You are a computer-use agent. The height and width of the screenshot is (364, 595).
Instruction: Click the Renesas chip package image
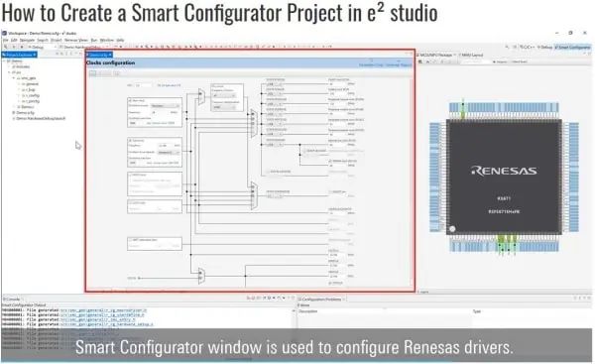click(504, 177)
